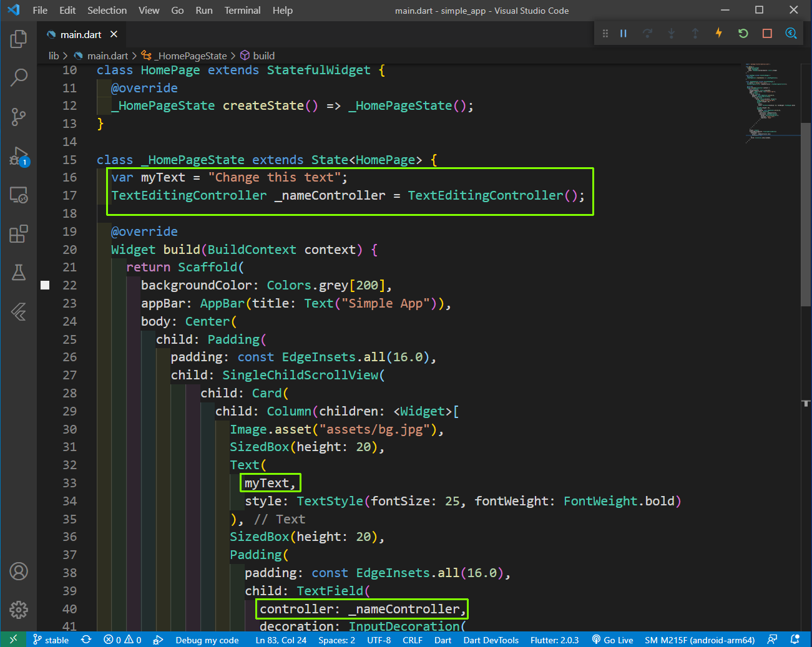Open the Run and Debug view

19,156
